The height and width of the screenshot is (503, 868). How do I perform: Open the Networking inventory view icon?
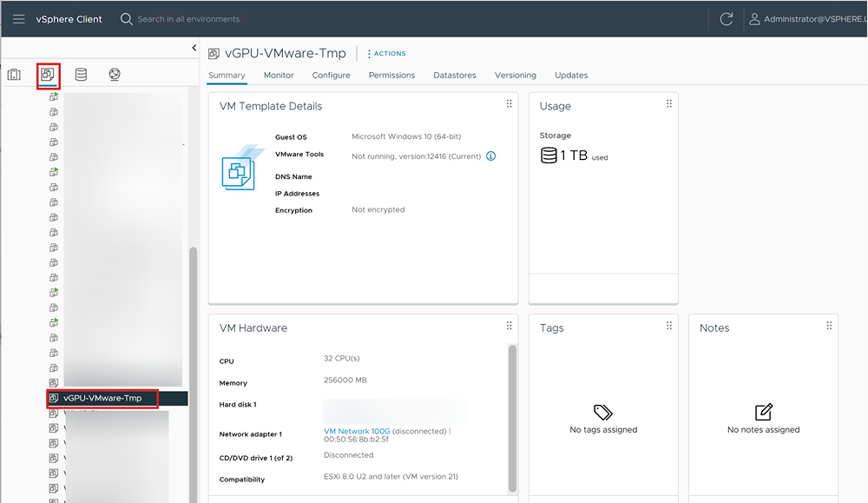(115, 75)
